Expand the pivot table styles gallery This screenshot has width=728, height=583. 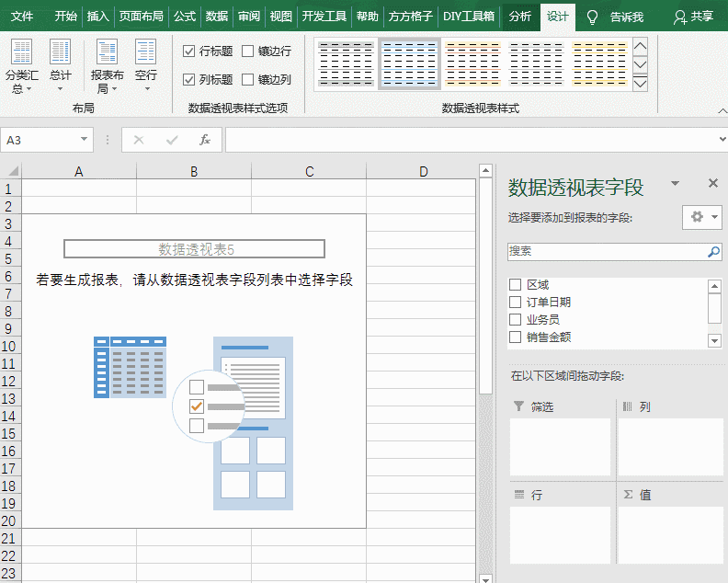(641, 84)
